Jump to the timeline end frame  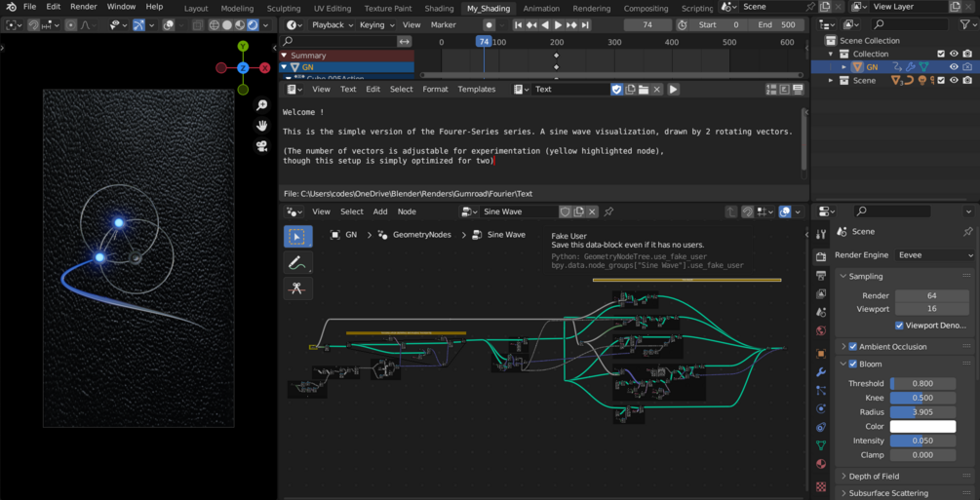click(x=585, y=25)
